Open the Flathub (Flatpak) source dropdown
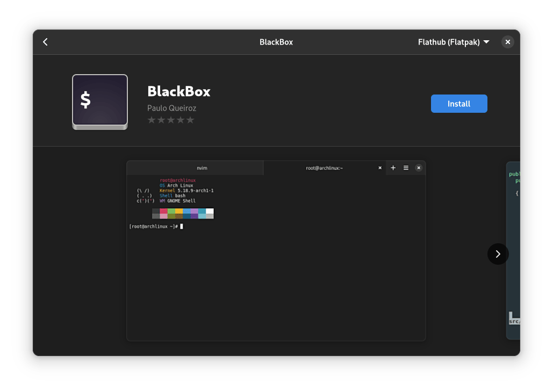The height and width of the screenshot is (392, 553). pos(454,42)
